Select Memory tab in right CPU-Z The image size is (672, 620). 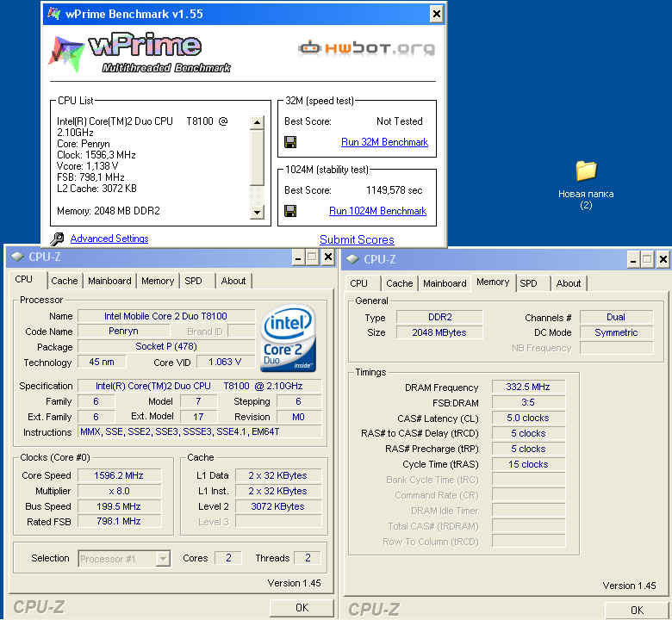[493, 282]
